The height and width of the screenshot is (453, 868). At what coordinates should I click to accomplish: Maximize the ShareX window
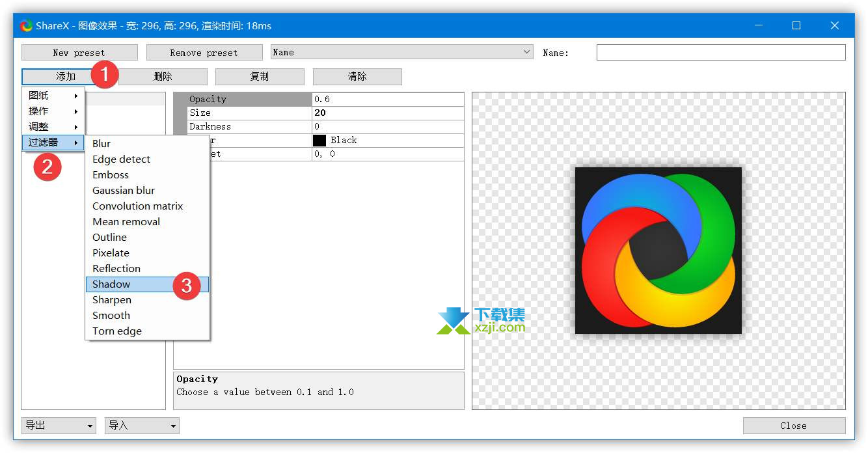pos(796,26)
